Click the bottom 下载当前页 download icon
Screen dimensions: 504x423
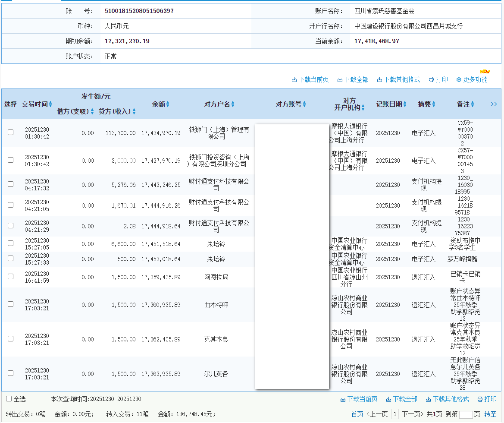(x=343, y=399)
